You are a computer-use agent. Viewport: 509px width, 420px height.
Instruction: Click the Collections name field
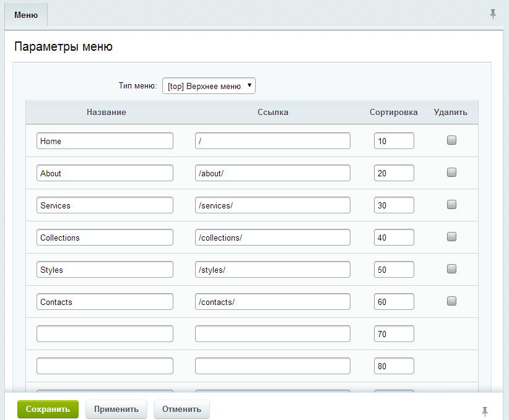pos(105,237)
